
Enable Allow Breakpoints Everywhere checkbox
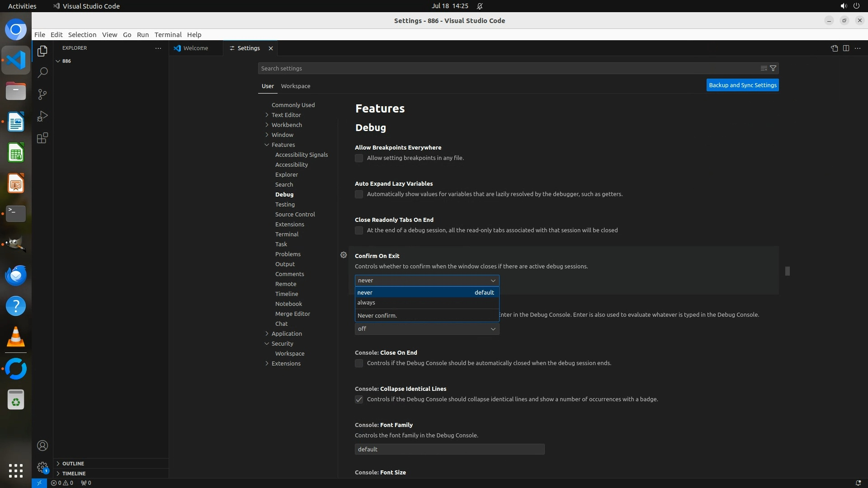click(359, 158)
